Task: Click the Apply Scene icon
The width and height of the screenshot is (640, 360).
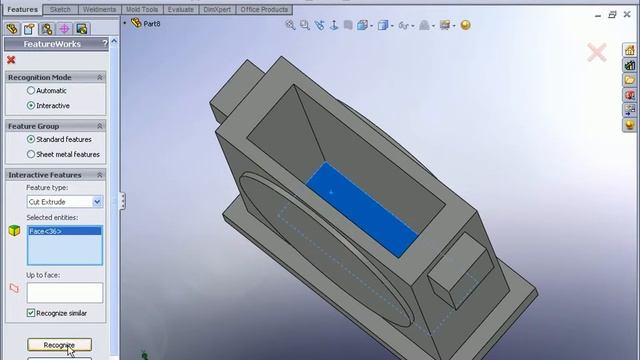Action: coord(444,25)
